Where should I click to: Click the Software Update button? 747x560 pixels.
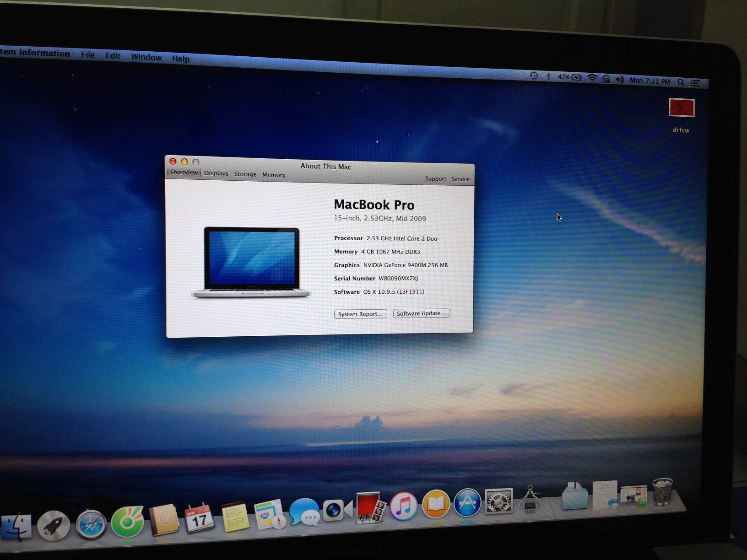(421, 313)
